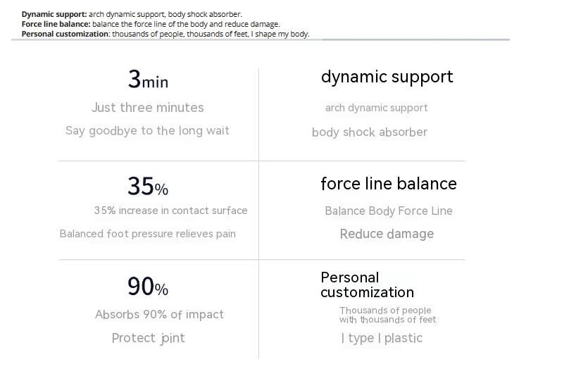588x369 pixels.
Task: Click the 'dynamic support' heading
Action: coord(387,77)
